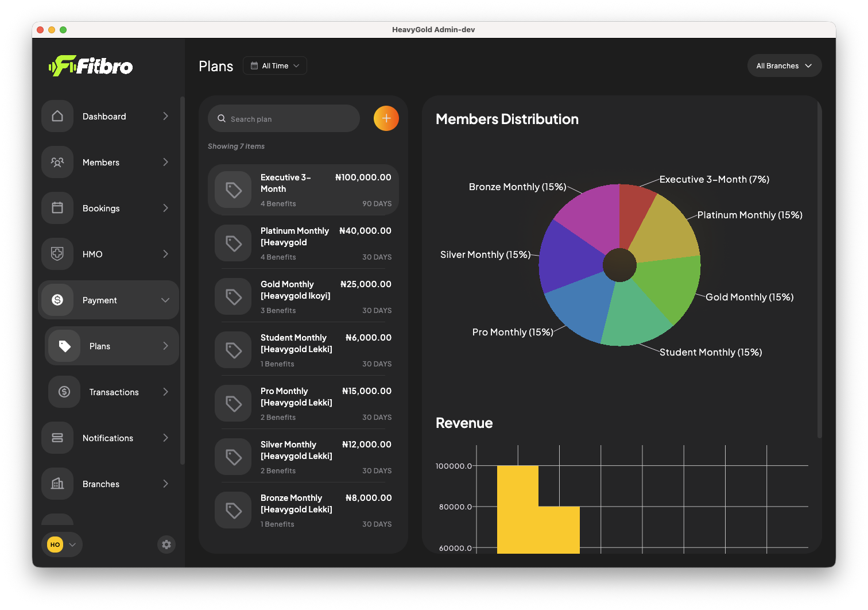Open the Notifications menu item

click(108, 438)
